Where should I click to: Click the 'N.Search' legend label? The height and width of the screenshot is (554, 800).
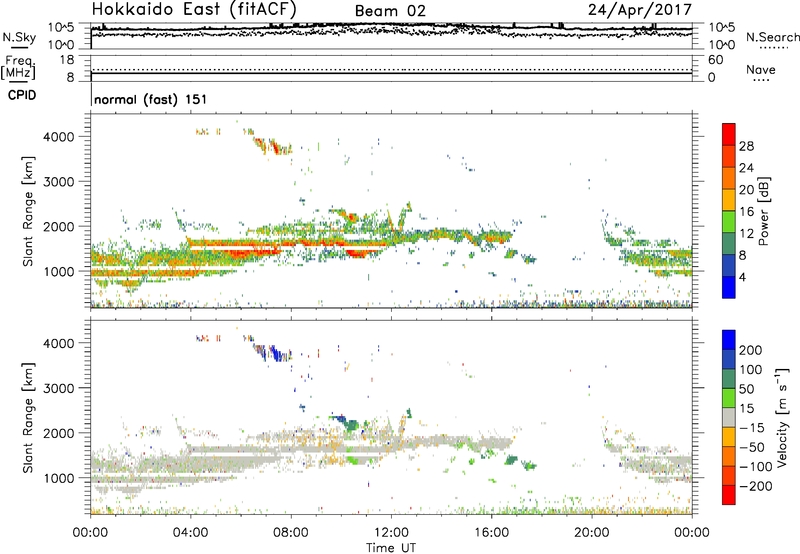(x=772, y=37)
